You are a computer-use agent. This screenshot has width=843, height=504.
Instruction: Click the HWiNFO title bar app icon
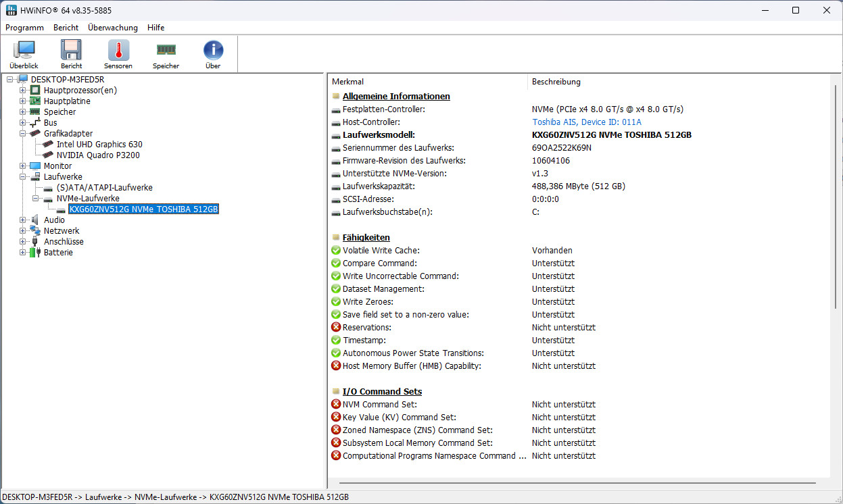click(x=11, y=10)
